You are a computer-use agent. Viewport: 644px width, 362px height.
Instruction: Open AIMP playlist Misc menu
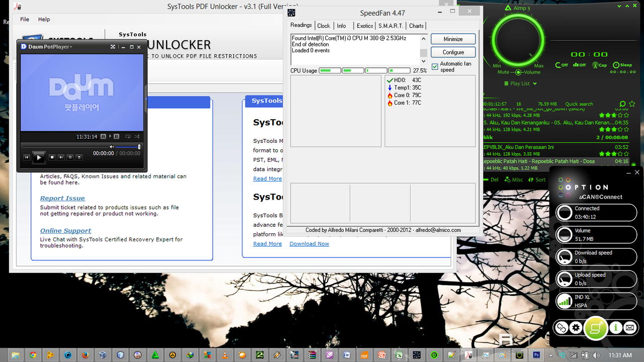(x=513, y=179)
